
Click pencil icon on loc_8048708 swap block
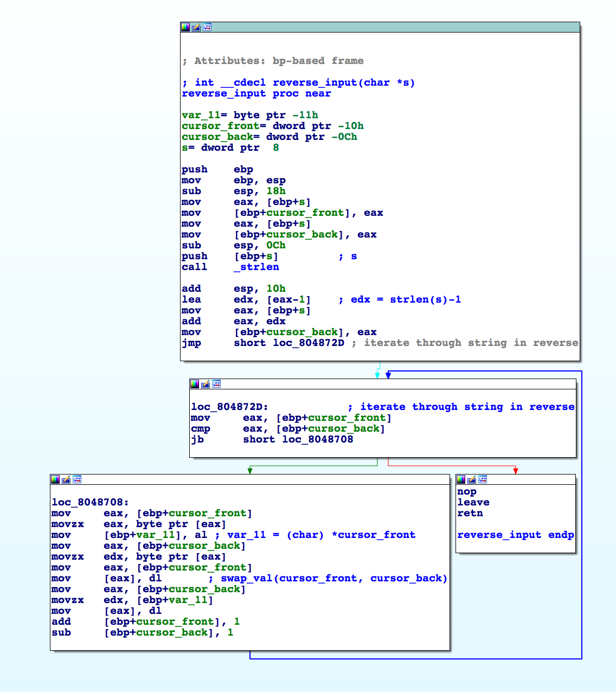tap(66, 479)
